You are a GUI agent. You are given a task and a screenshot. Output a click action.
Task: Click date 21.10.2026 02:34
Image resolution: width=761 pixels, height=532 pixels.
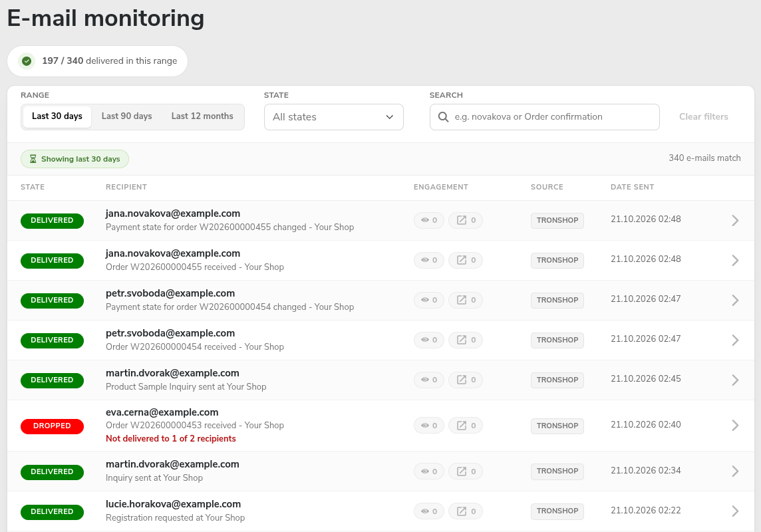(x=645, y=470)
